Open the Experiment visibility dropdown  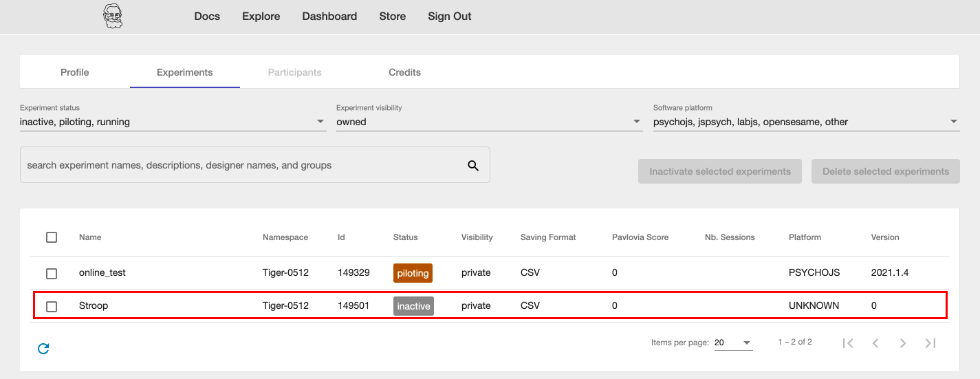(489, 122)
